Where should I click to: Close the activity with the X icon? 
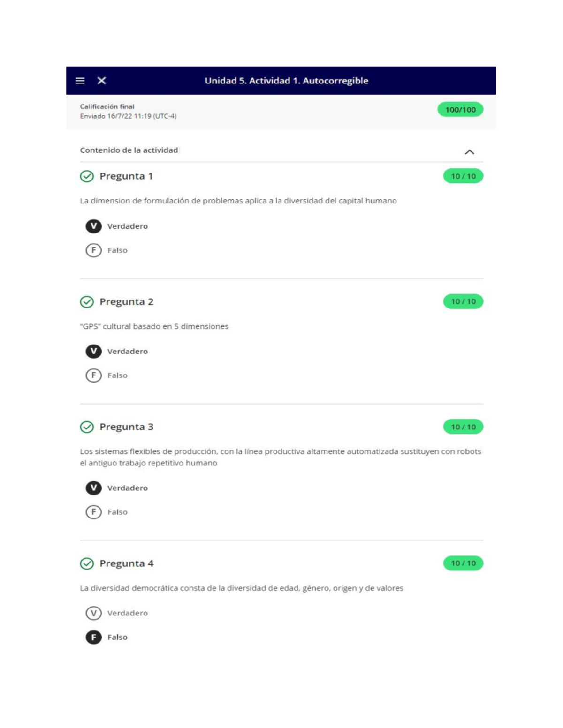pos(101,81)
